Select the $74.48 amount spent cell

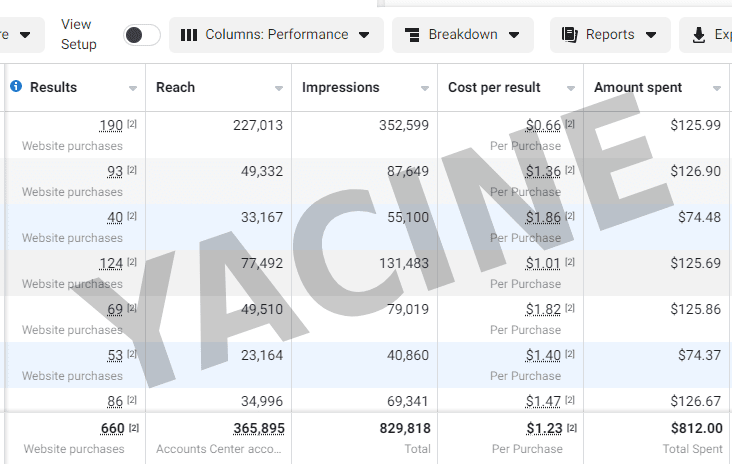click(699, 217)
